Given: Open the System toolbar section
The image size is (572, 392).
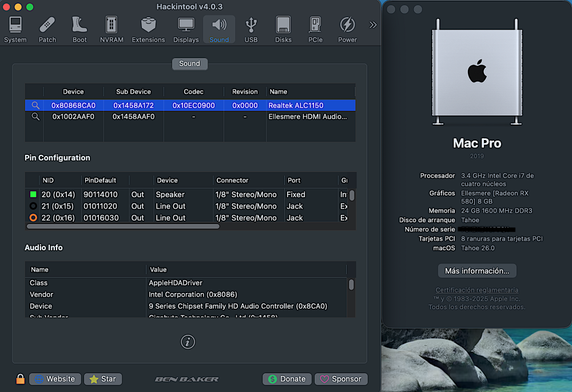Looking at the screenshot, I should click(x=15, y=30).
